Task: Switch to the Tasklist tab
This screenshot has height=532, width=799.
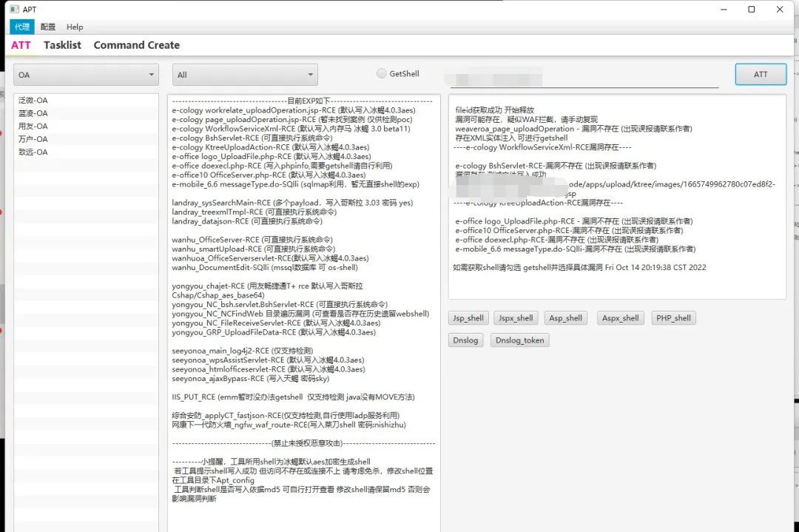Action: [x=62, y=45]
